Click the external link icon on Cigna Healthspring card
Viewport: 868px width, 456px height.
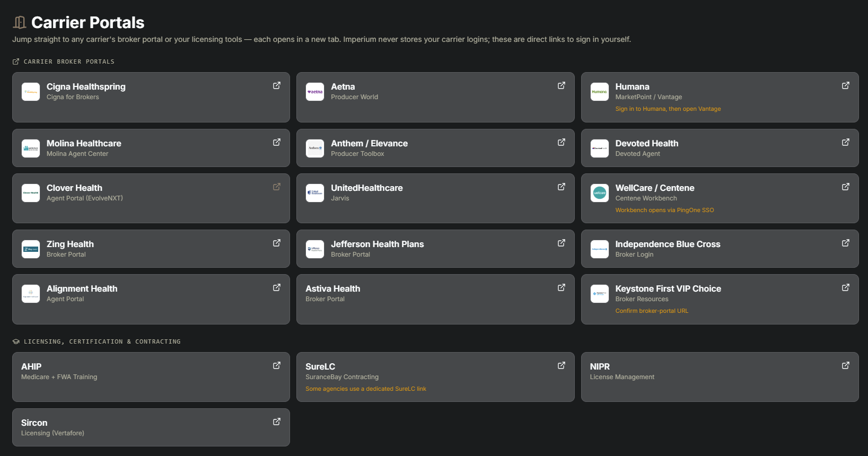coord(277,85)
